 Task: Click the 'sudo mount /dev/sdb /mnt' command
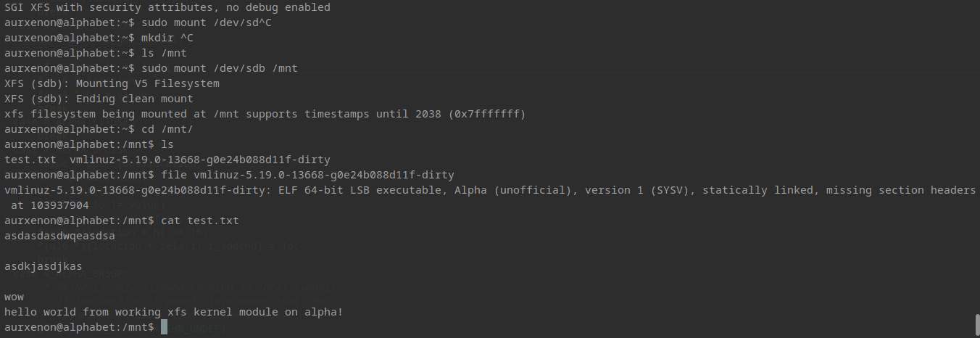tap(220, 68)
